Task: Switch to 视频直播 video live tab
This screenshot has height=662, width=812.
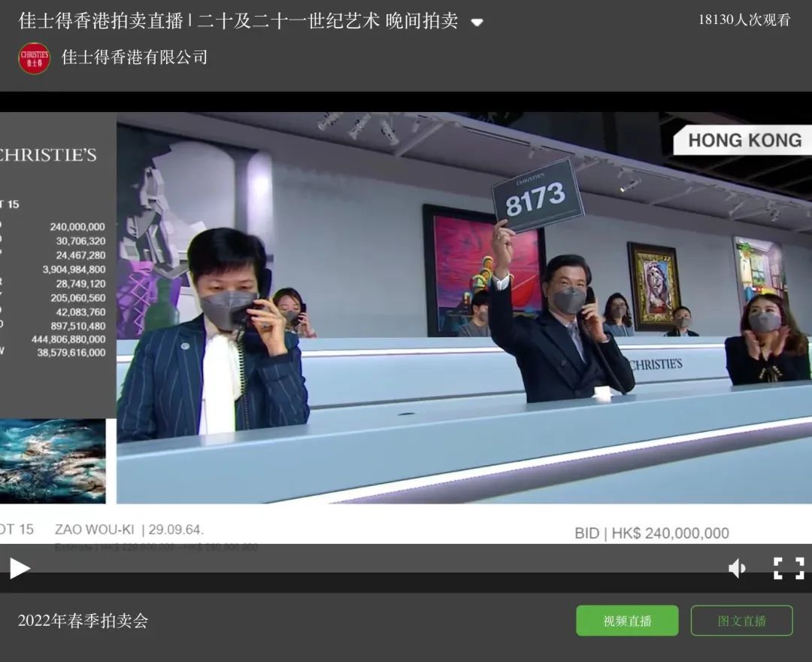Action: tap(627, 620)
